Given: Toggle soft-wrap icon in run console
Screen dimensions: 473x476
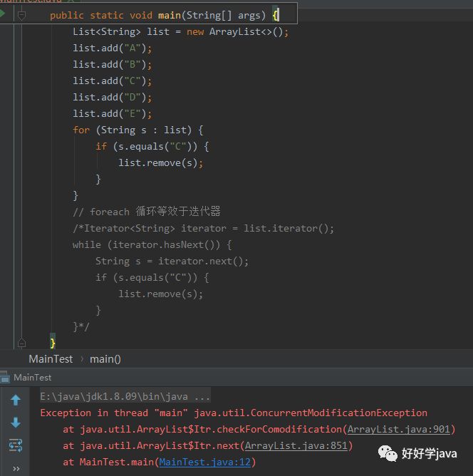Looking at the screenshot, I should coord(16,445).
